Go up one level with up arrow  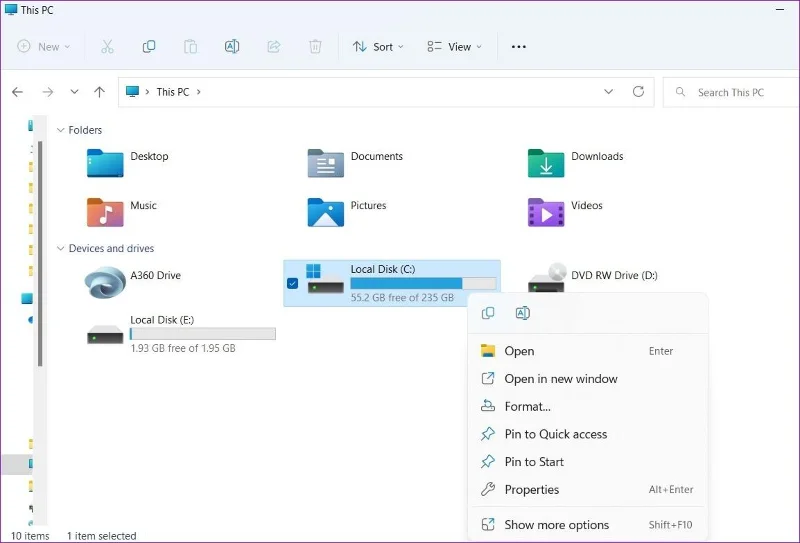[99, 92]
